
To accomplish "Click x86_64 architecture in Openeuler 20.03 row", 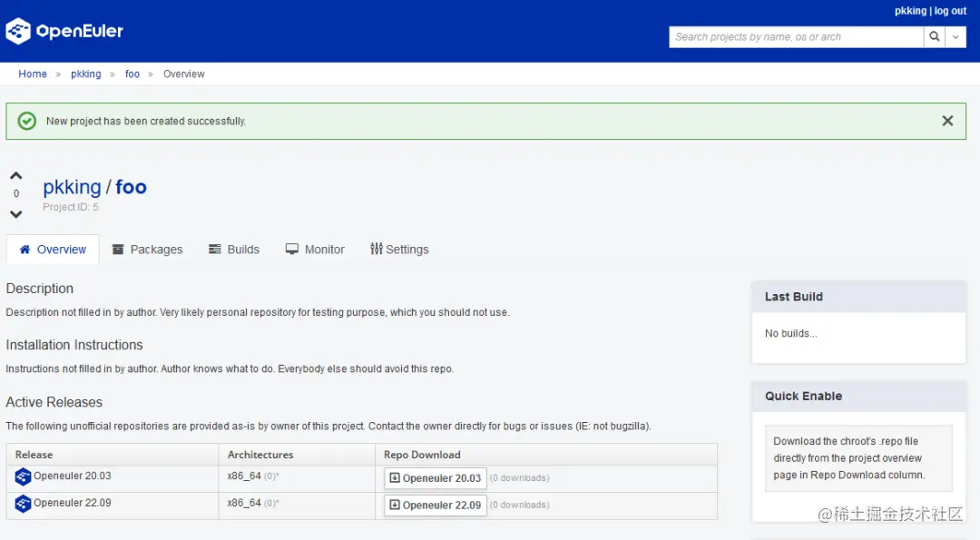I will (244, 476).
